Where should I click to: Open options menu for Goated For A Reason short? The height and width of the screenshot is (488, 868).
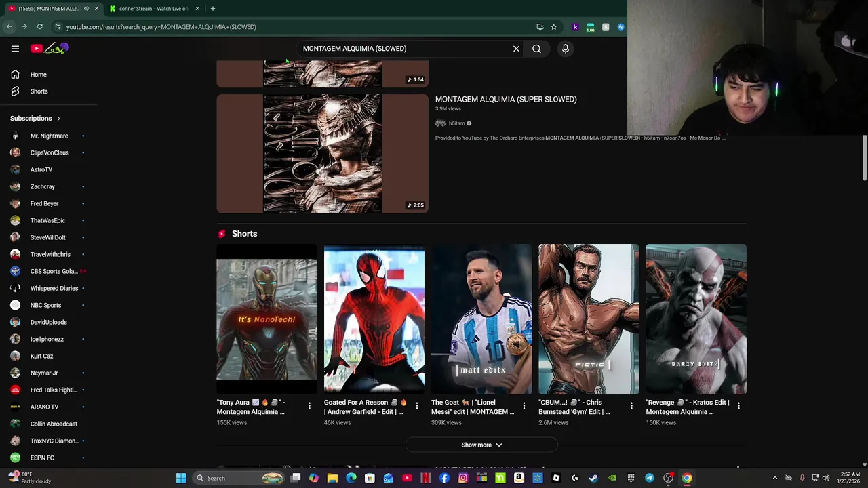[x=416, y=406]
